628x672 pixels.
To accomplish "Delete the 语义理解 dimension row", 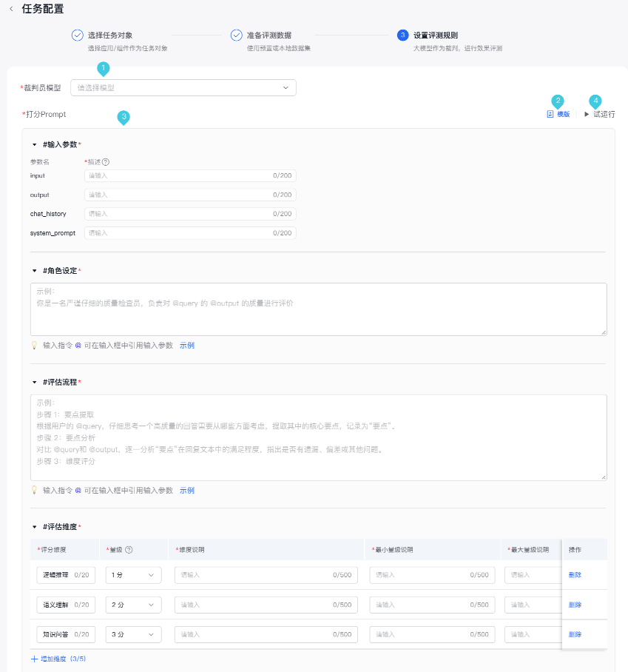I will [x=575, y=605].
